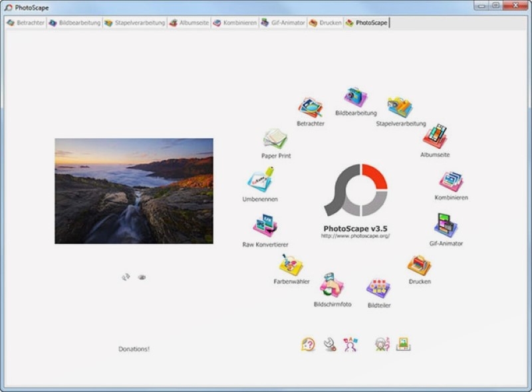Viewport: 532px width, 392px height.
Task: Open the Gif-Animator tool
Action: point(444,225)
